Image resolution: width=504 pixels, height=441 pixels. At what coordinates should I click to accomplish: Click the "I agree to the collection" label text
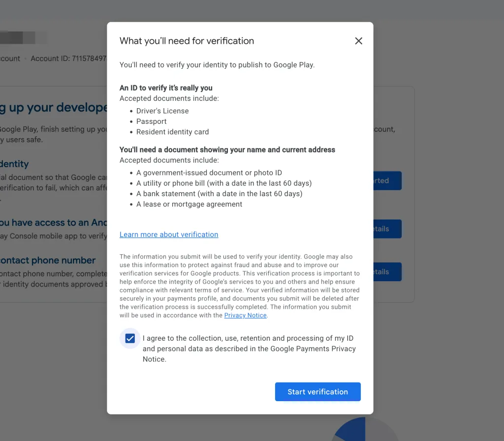249,348
